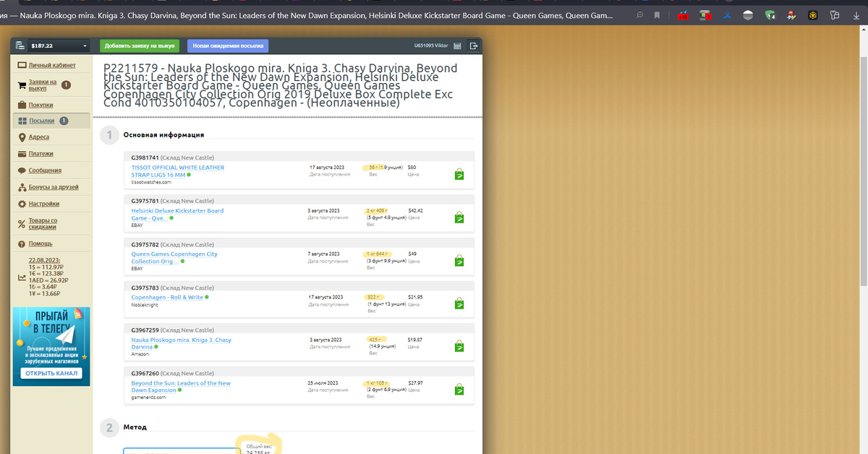Screen dimensions: 868x454
Task: Click the tissotwatches.com store name
Action: tap(151, 182)
